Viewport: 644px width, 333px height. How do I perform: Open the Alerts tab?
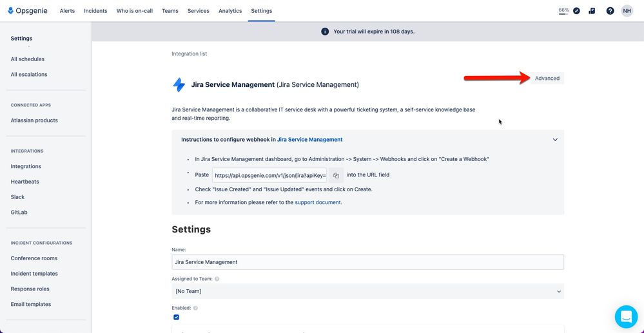67,11
